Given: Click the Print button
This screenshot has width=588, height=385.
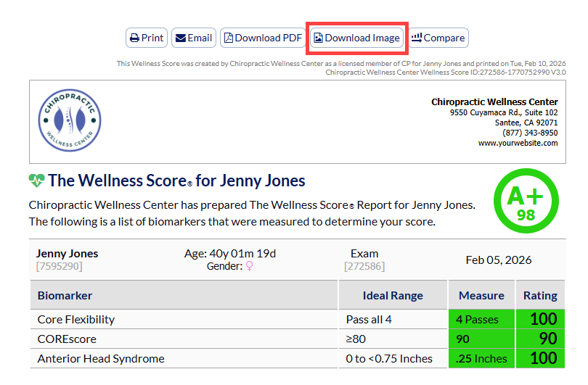Looking at the screenshot, I should pos(147,38).
